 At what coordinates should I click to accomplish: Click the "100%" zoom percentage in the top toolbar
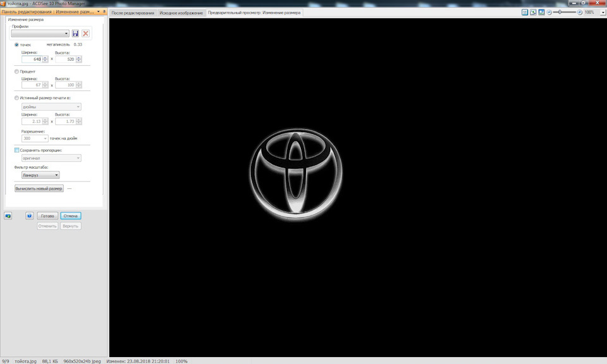(589, 13)
